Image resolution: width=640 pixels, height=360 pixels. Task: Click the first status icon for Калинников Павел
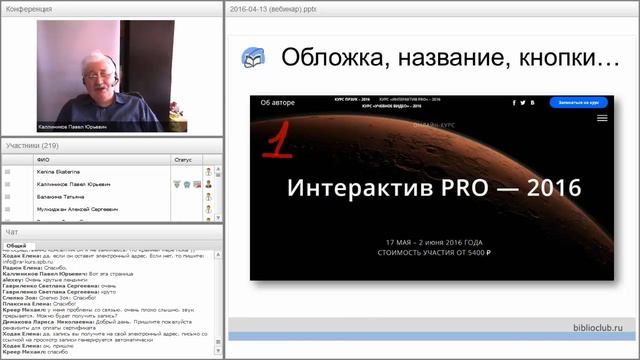coord(177,184)
